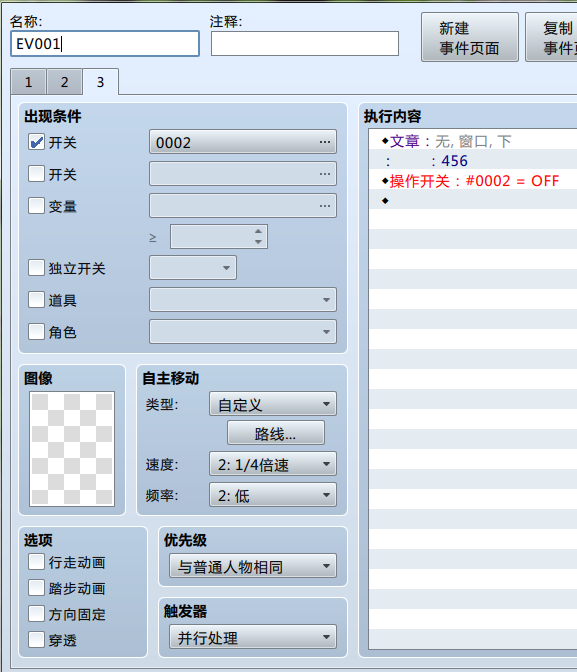Open the 优先级 dropdown 与普通人物相同
Screen dimensions: 577x672
[253, 566]
